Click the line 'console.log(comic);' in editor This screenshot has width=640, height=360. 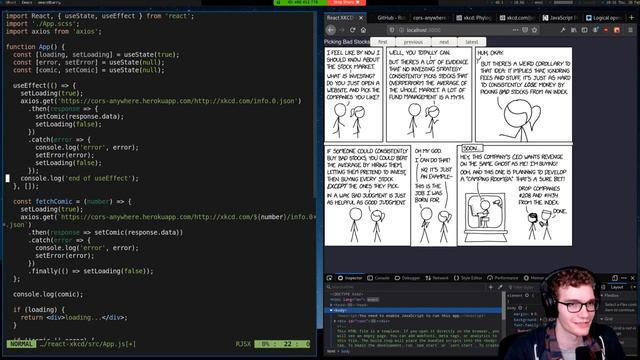coord(48,294)
